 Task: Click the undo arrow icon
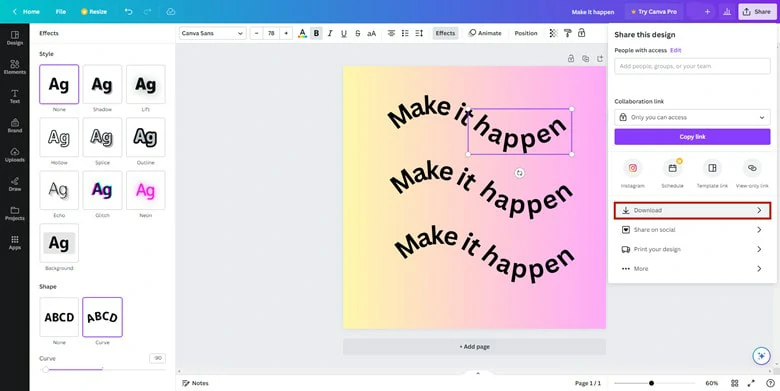pos(128,11)
